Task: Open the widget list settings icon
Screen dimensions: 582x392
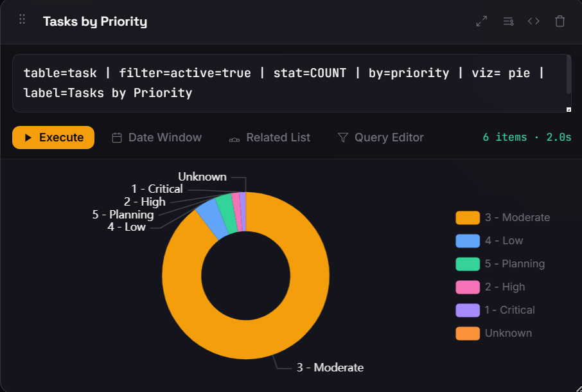Action: pyautogui.click(x=508, y=21)
